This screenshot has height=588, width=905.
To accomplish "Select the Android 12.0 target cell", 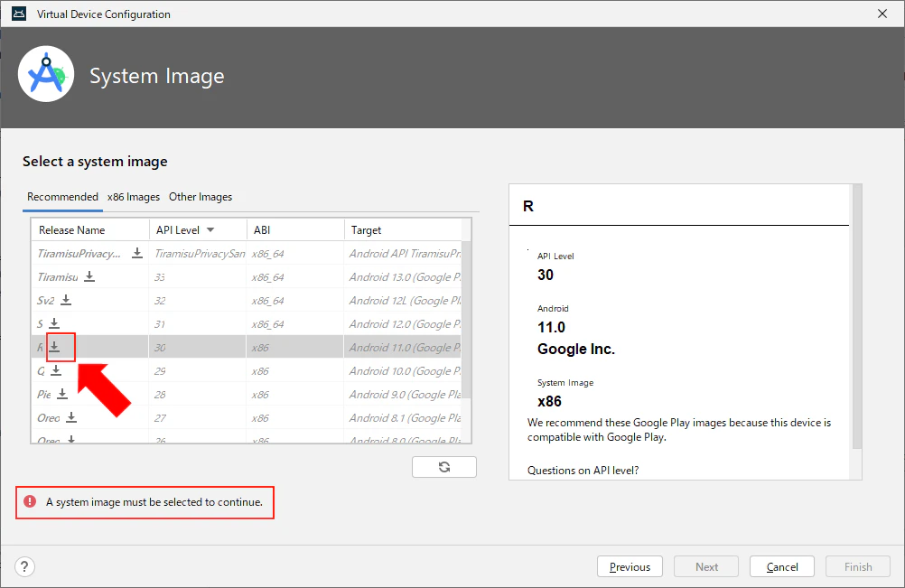I will (x=405, y=323).
